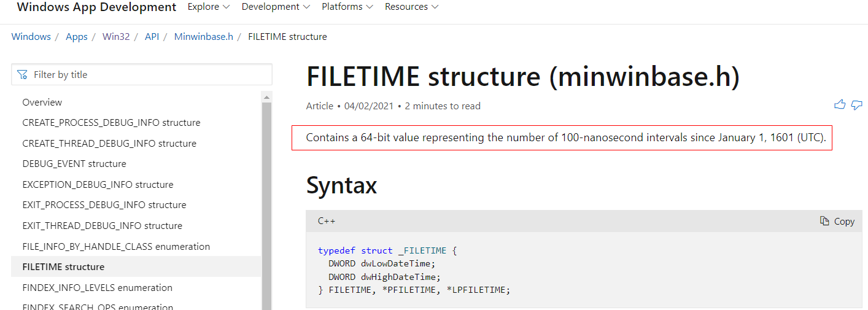Click the thumbs down feedback icon
Screen dimensions: 868x310
(857, 105)
